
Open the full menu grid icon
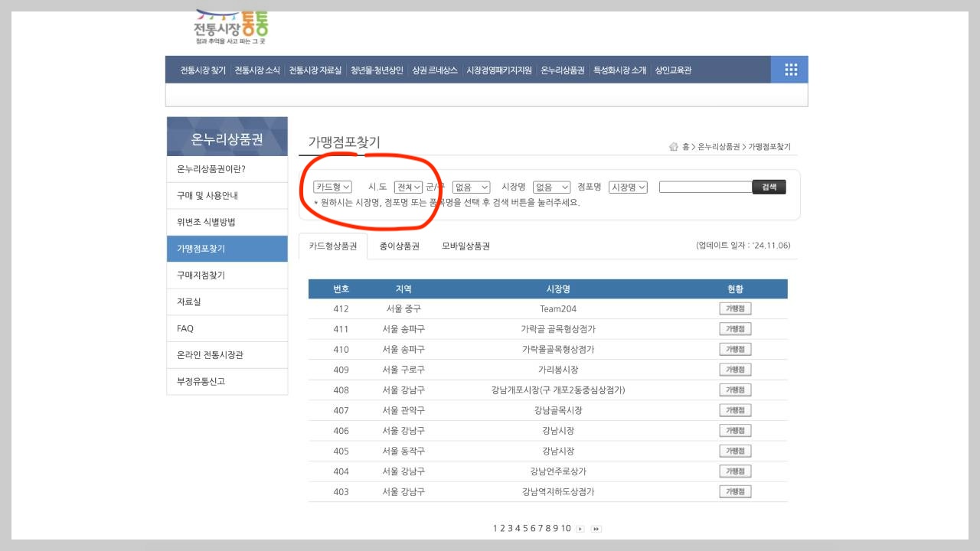point(789,69)
